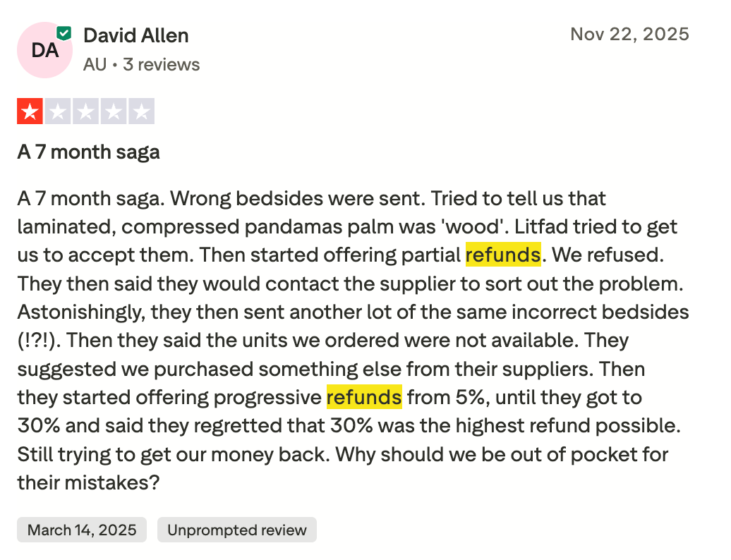Click the AU country label

tap(95, 65)
